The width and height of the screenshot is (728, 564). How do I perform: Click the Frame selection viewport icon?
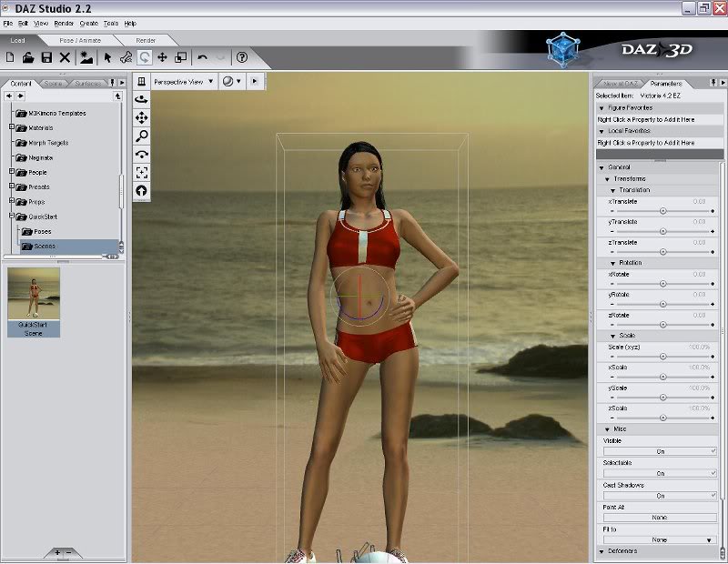[142, 173]
